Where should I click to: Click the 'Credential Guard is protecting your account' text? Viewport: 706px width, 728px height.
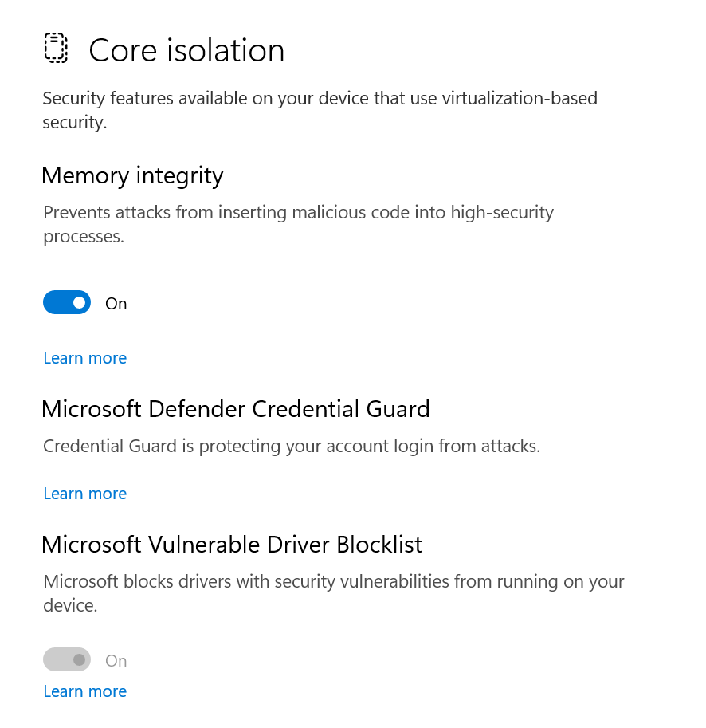tap(292, 447)
